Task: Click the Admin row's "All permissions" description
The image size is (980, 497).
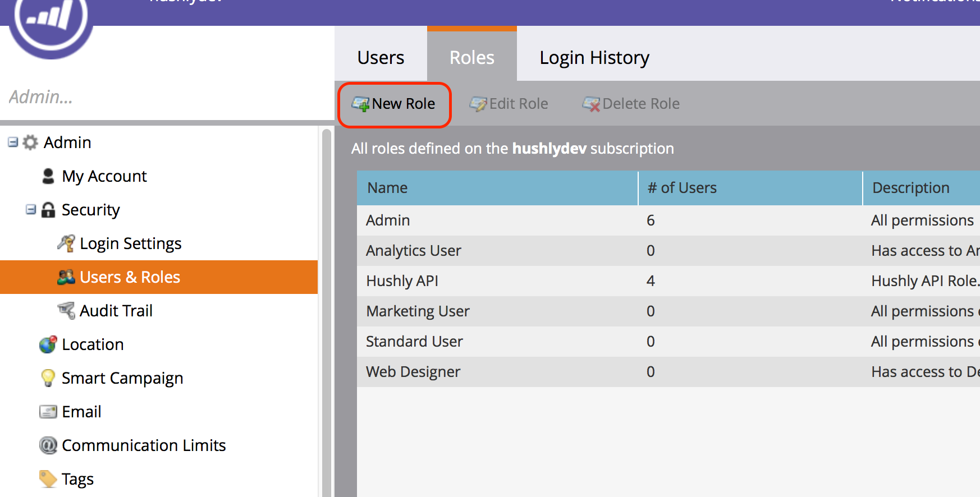Action: pyautogui.click(x=922, y=220)
